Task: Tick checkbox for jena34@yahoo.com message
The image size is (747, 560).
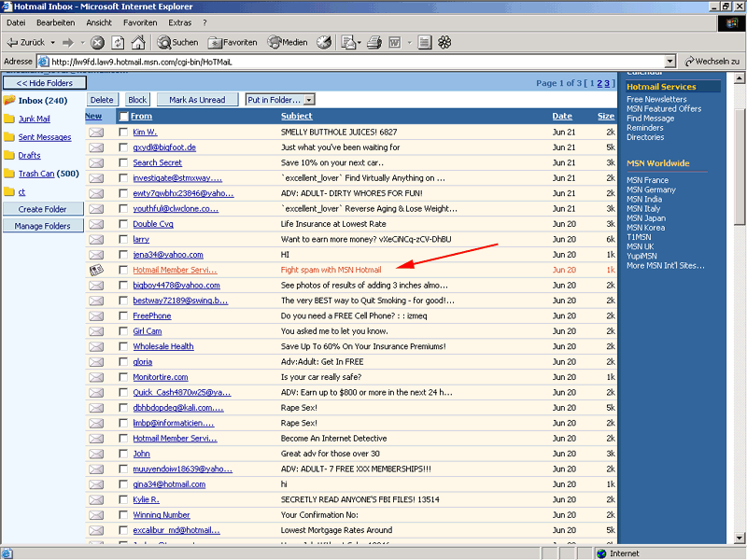Action: pyautogui.click(x=123, y=254)
